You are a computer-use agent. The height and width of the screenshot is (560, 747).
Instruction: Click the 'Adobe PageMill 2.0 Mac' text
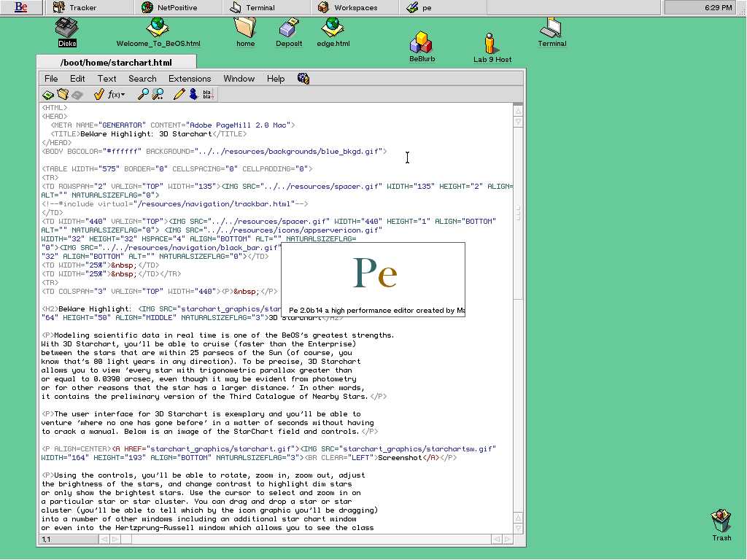239,125
